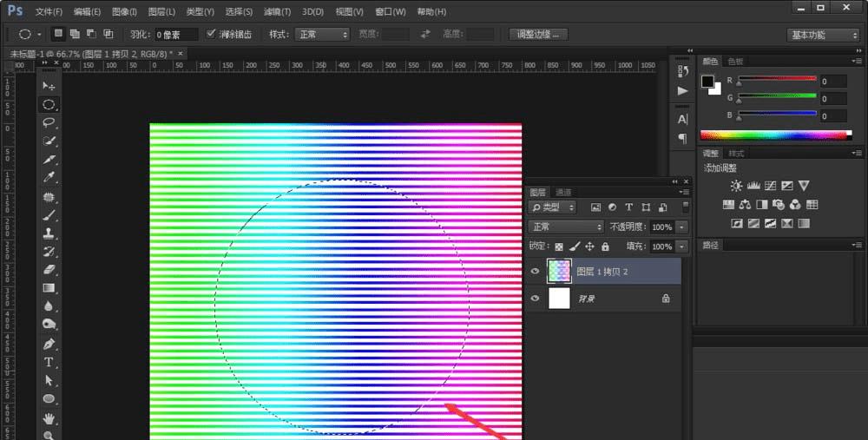Open the Character panel icon

coord(682,119)
